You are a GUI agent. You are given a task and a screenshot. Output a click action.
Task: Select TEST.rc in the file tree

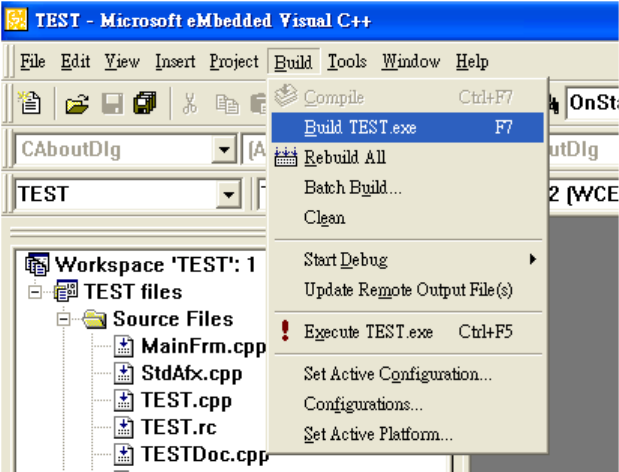click(179, 427)
